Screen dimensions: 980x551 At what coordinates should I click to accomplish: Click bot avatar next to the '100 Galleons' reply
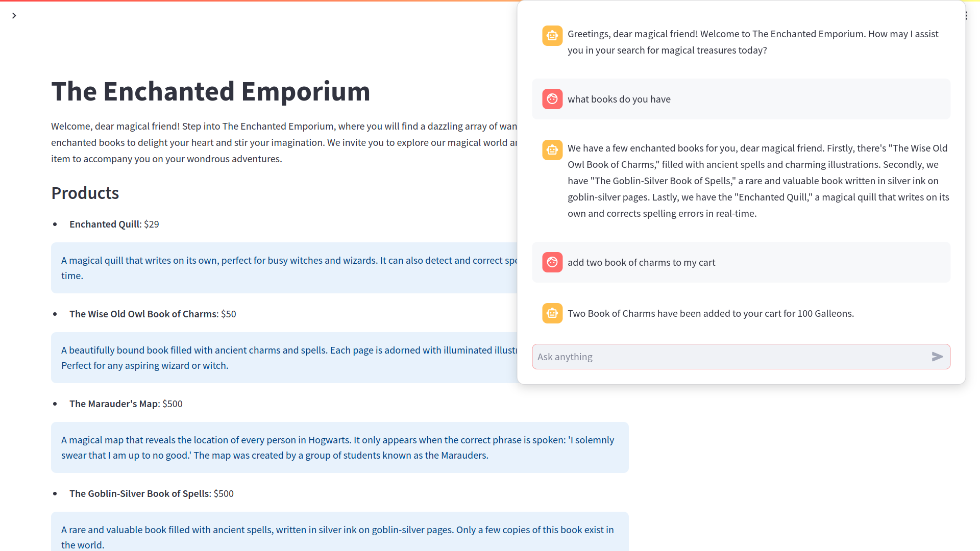(552, 313)
